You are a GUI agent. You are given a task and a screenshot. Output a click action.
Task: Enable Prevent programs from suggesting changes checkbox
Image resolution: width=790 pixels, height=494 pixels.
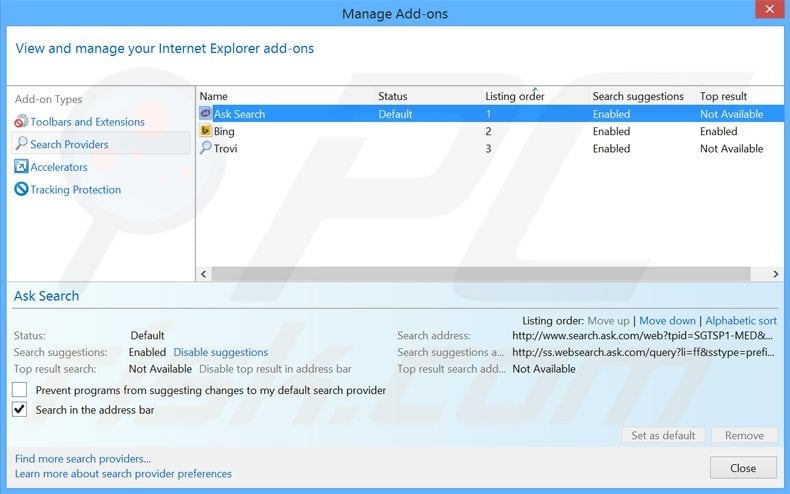click(x=20, y=390)
